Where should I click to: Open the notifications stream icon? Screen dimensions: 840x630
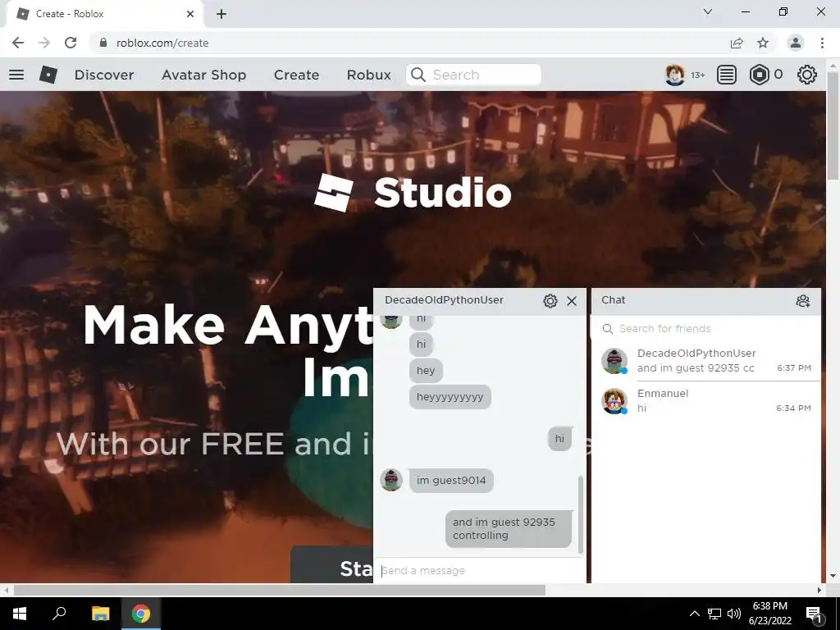click(727, 75)
